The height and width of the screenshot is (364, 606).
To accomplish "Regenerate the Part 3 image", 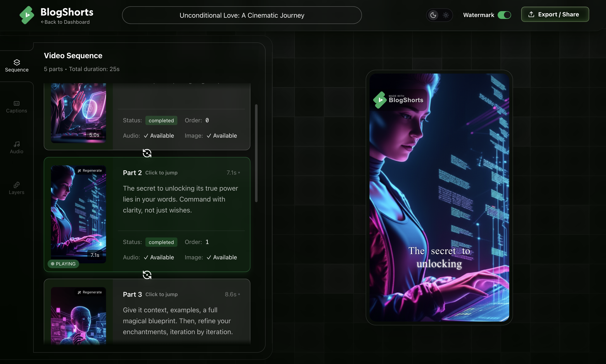I will 90,292.
